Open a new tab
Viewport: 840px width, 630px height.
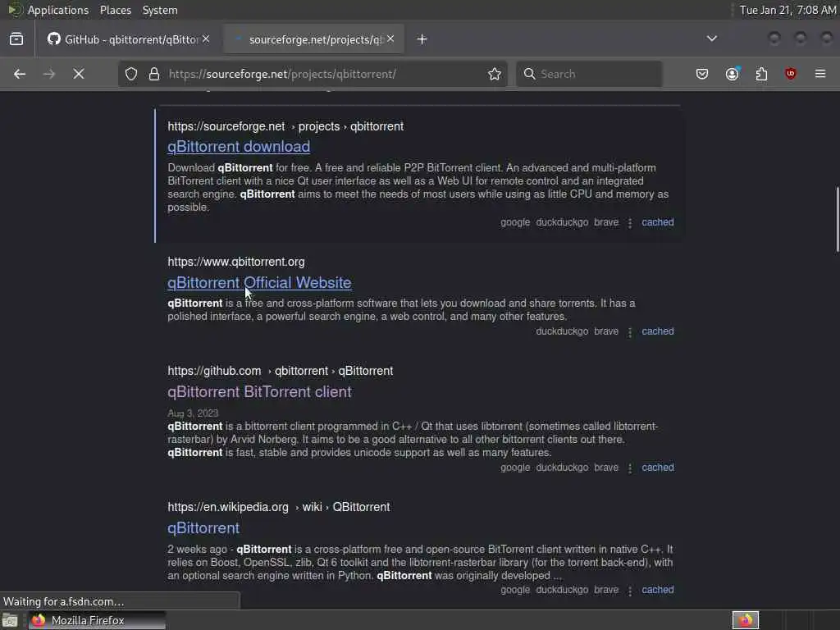click(422, 39)
